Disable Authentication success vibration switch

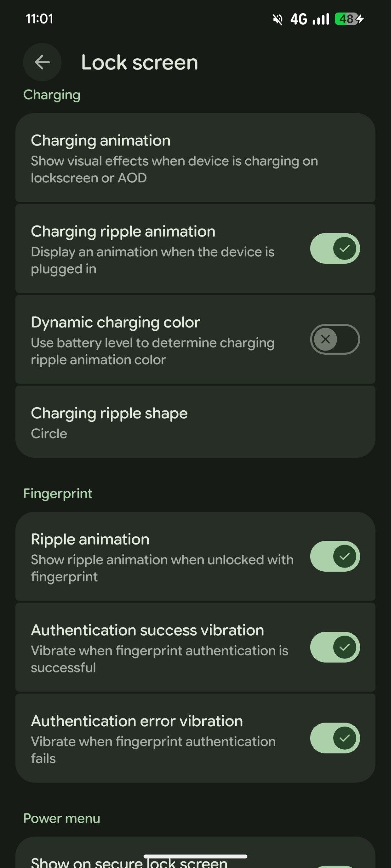[x=335, y=647]
